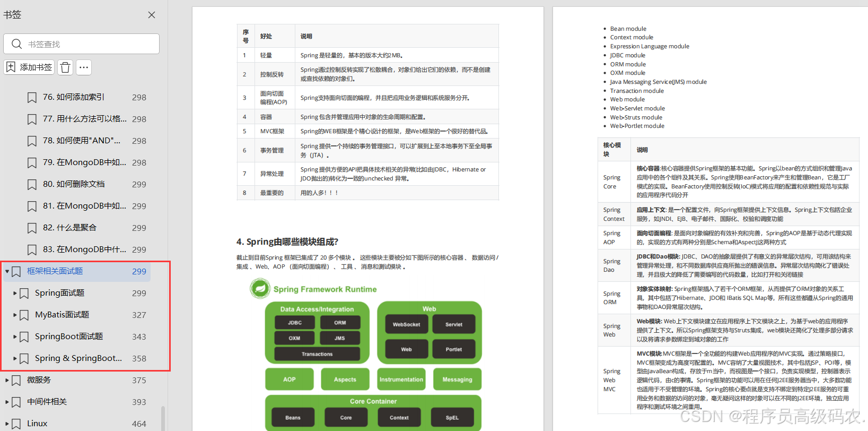
Task: Expand the 微服务 bookmark section
Action: pos(7,380)
